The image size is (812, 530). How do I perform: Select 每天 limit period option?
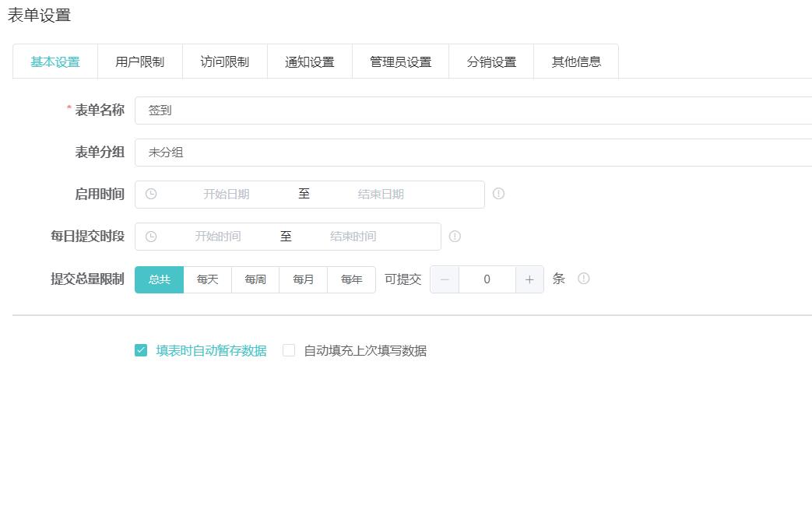coord(208,279)
